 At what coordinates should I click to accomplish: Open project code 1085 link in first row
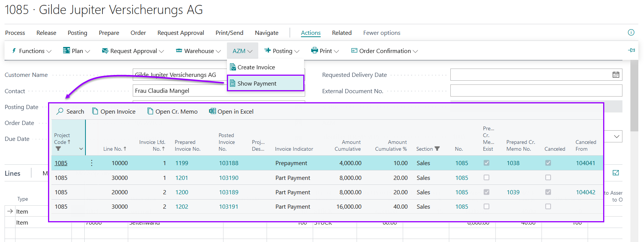[61, 163]
